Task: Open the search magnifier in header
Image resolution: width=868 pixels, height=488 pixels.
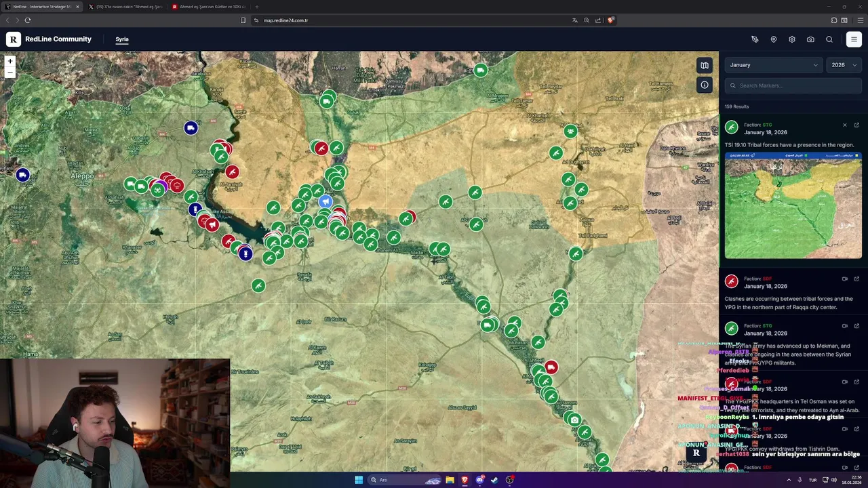Action: 829,39
